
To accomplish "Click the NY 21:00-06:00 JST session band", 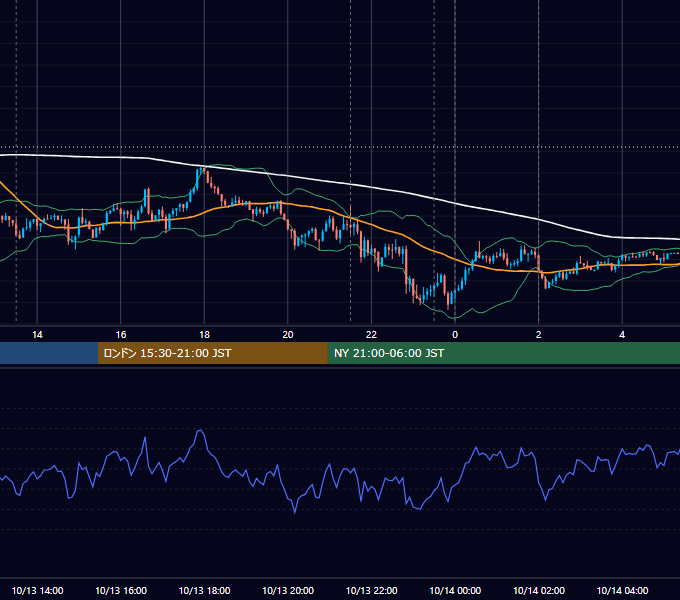I will (x=503, y=353).
